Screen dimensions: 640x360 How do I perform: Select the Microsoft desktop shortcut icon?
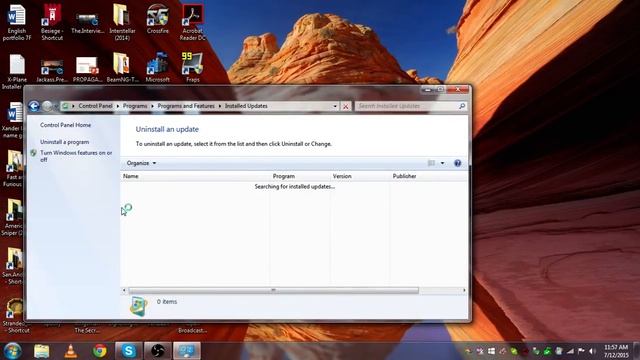[158, 68]
